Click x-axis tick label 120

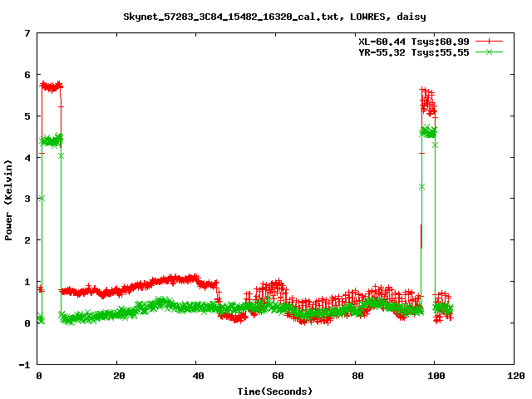(515, 376)
